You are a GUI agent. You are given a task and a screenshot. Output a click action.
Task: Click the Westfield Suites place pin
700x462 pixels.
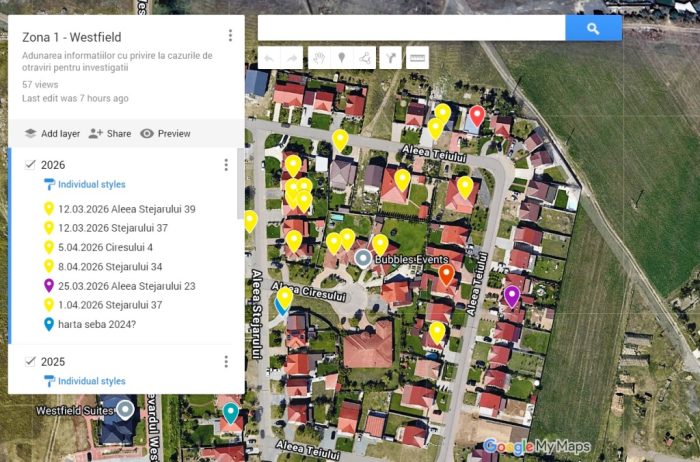point(125,410)
